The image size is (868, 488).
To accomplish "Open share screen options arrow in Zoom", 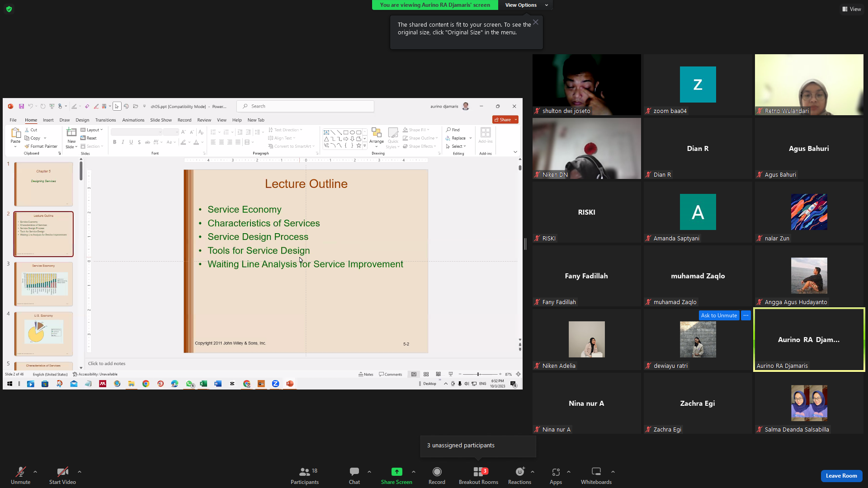I will pyautogui.click(x=414, y=472).
